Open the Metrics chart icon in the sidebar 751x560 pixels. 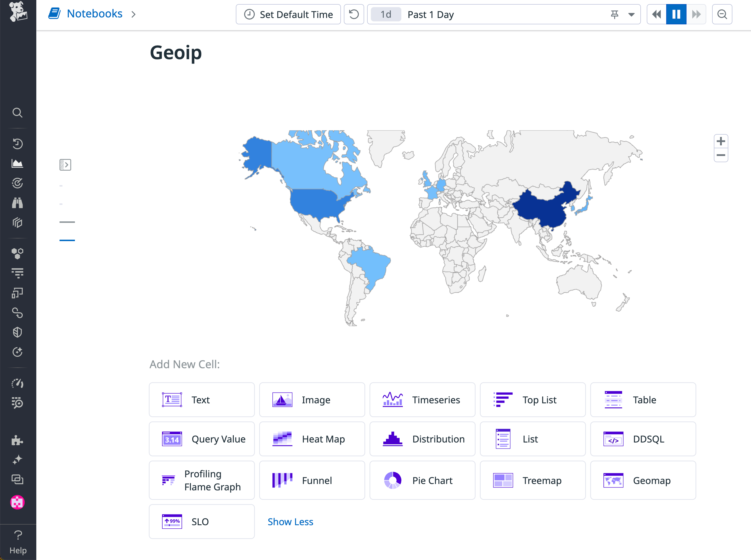(x=17, y=163)
